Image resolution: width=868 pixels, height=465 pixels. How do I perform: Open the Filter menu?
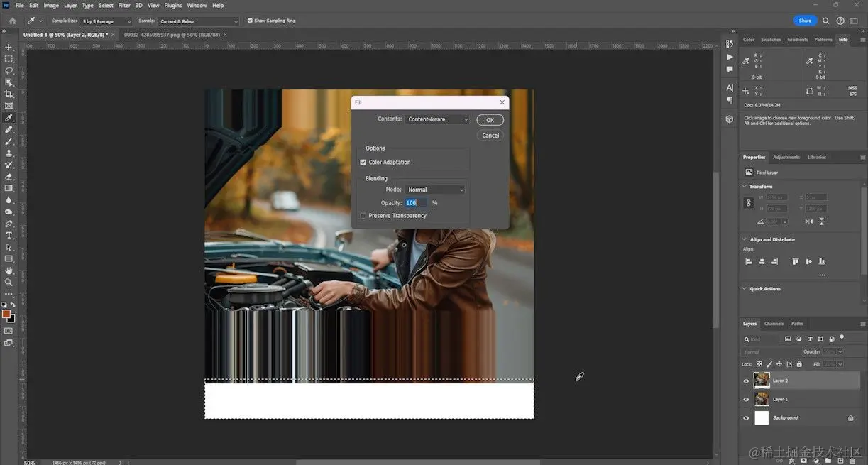coord(124,5)
